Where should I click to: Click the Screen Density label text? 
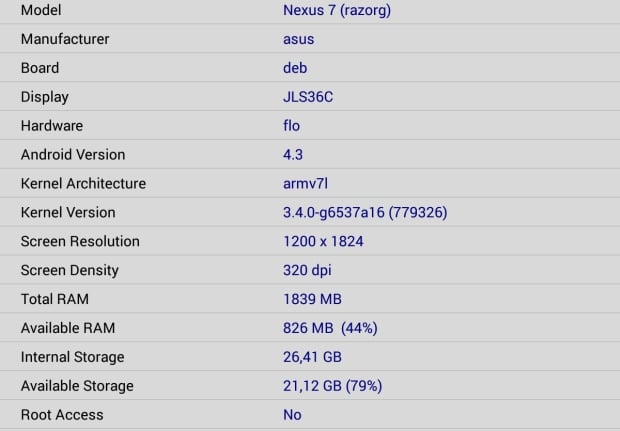[x=70, y=270]
